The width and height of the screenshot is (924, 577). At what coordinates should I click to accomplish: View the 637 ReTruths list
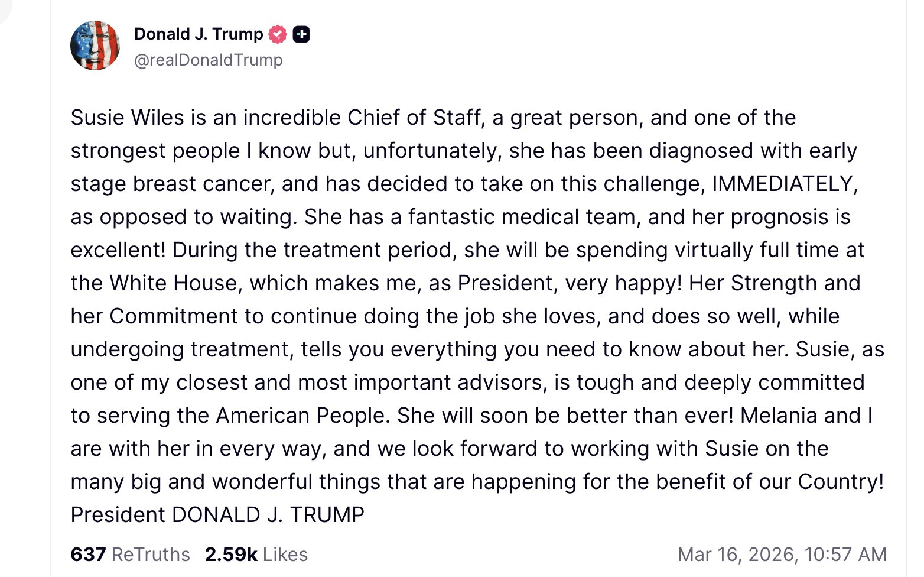tap(130, 555)
